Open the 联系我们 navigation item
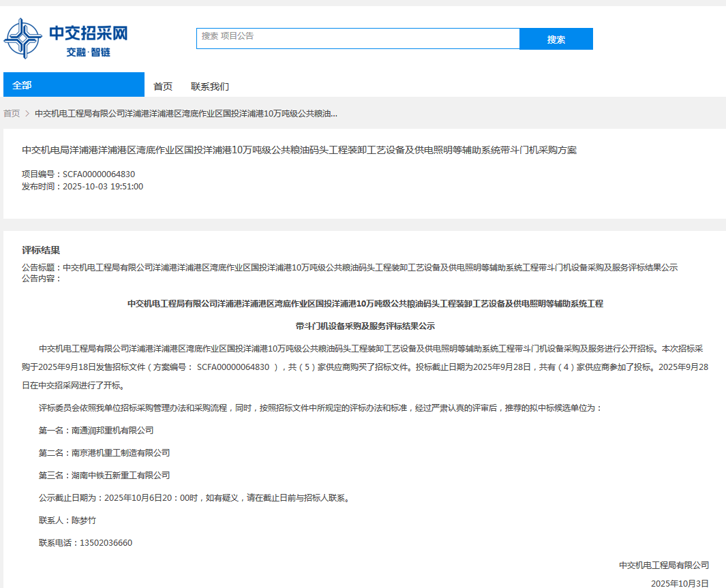The width and height of the screenshot is (726, 588). (210, 87)
